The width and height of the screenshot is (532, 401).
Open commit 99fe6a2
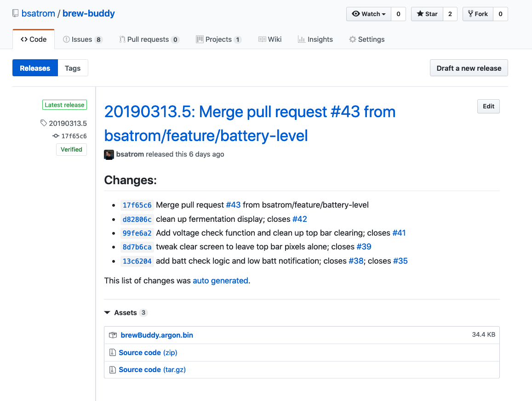click(137, 233)
